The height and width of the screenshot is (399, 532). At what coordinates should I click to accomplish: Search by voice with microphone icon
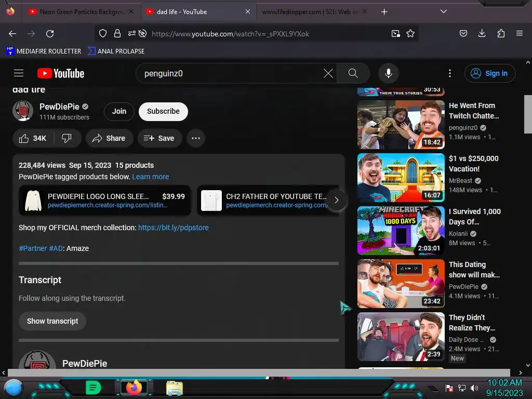click(x=389, y=73)
